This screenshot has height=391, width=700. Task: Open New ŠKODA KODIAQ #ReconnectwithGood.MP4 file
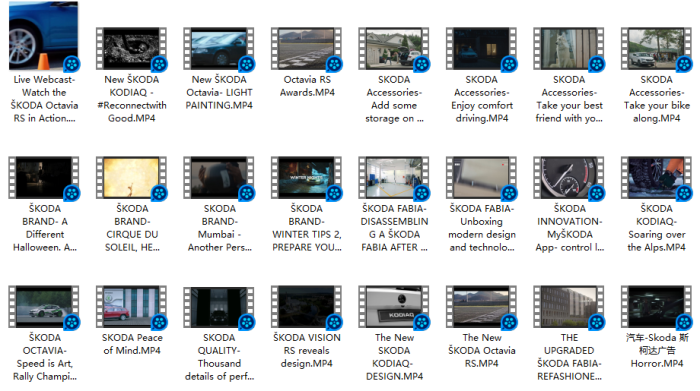(131, 49)
